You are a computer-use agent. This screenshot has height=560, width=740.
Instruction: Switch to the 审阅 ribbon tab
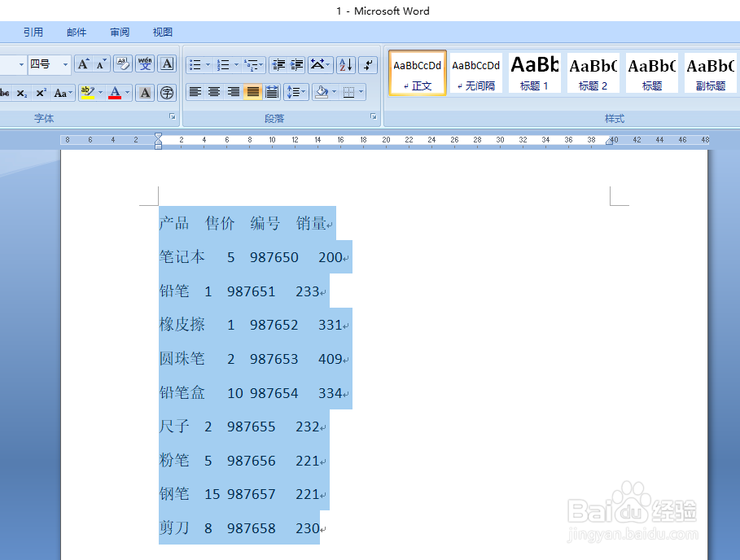click(119, 32)
